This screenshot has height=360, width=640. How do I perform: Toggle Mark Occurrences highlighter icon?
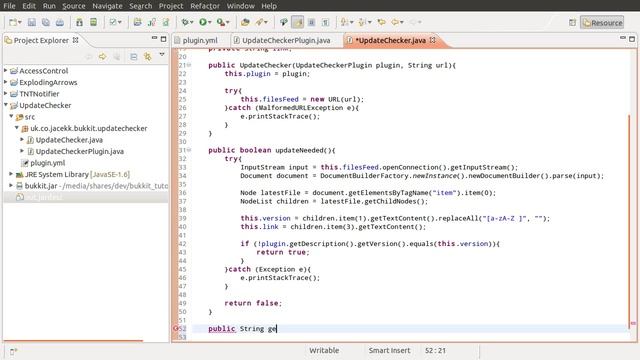point(298,22)
